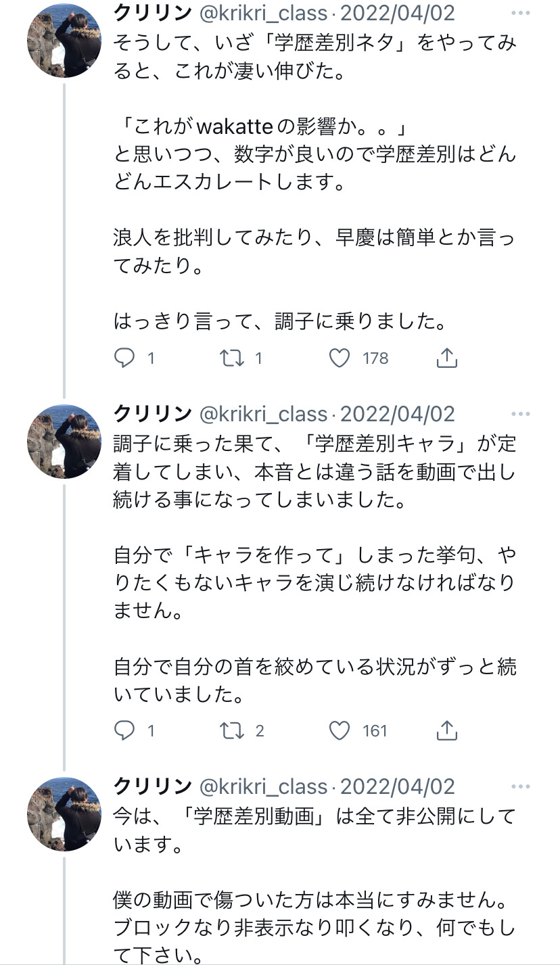560x965 pixels.
Task: Open the first tweet's profile avatar
Action: click(64, 42)
